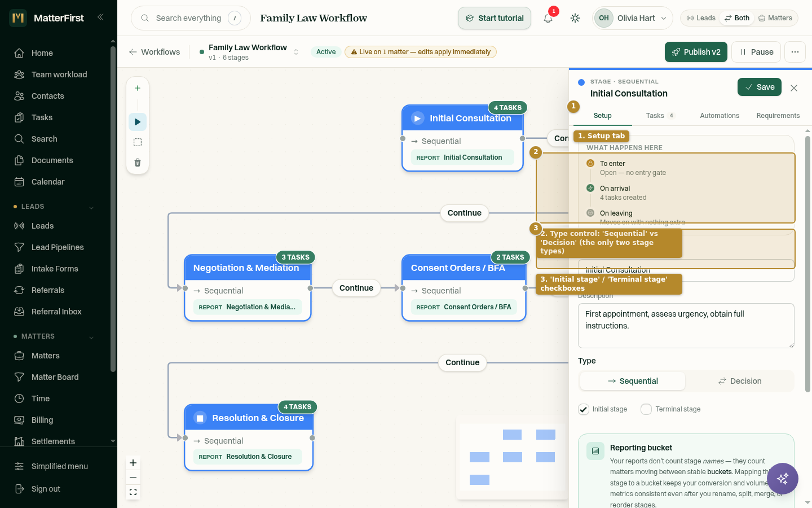Uncheck the Initial stage checkbox

coord(584,409)
